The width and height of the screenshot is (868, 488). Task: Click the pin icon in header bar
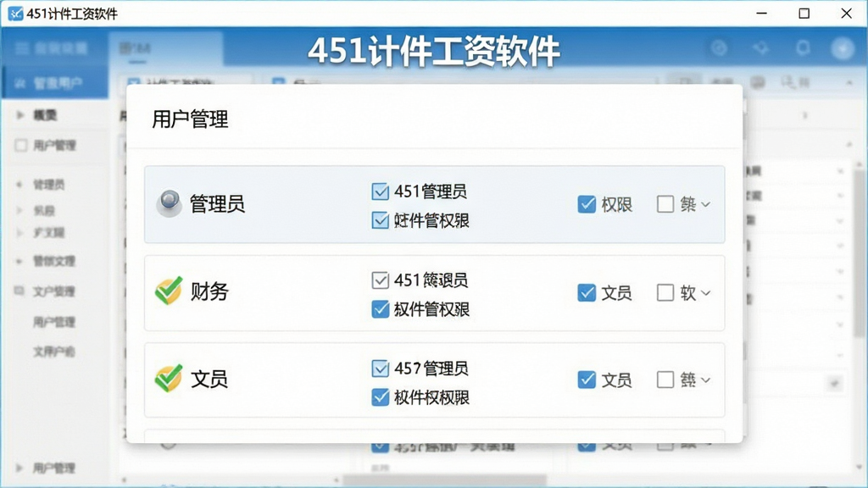pos(761,48)
